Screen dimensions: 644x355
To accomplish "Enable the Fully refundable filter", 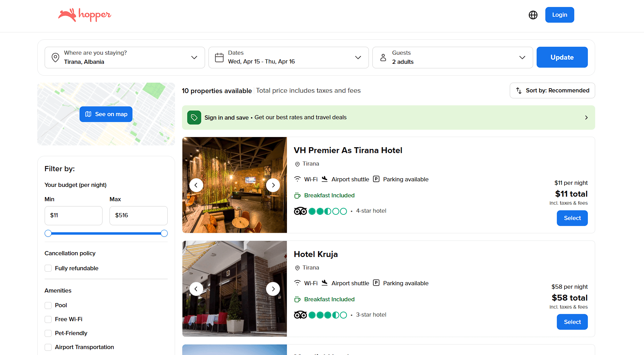I will (48, 268).
